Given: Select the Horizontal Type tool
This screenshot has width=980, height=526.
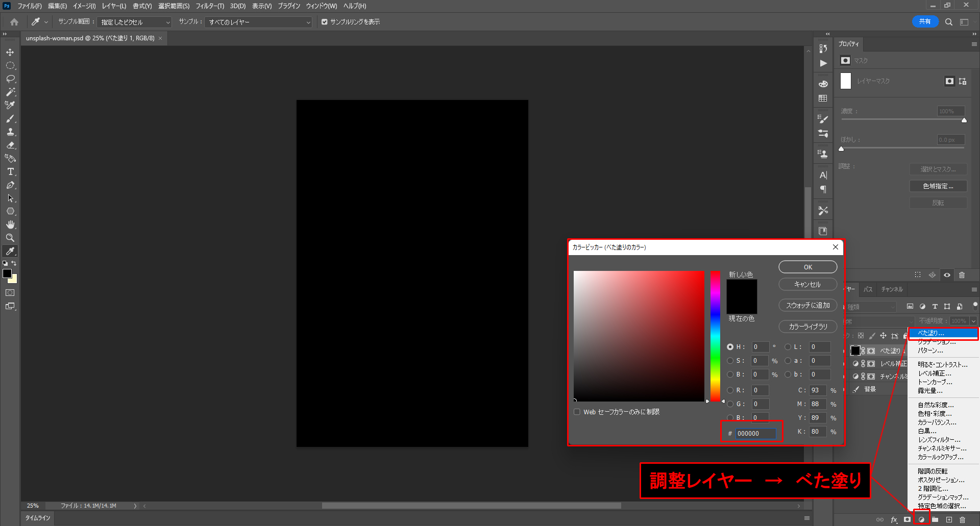Looking at the screenshot, I should (x=10, y=171).
